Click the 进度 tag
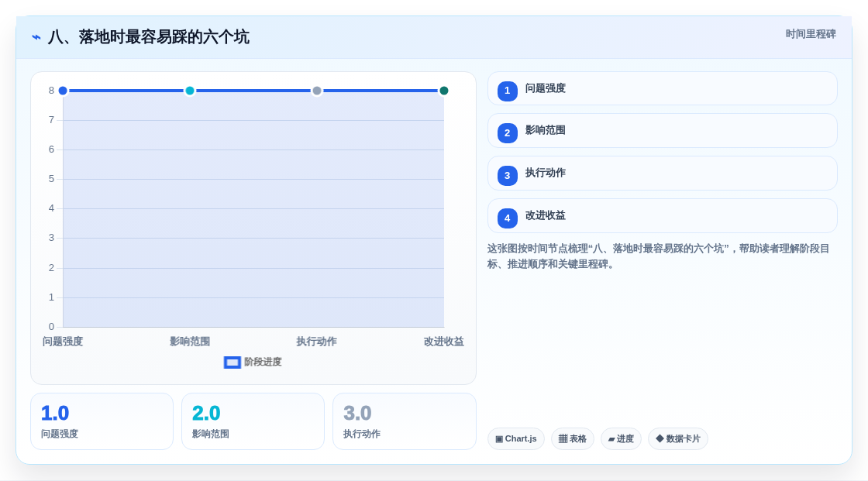This screenshot has width=868, height=481. 621,439
